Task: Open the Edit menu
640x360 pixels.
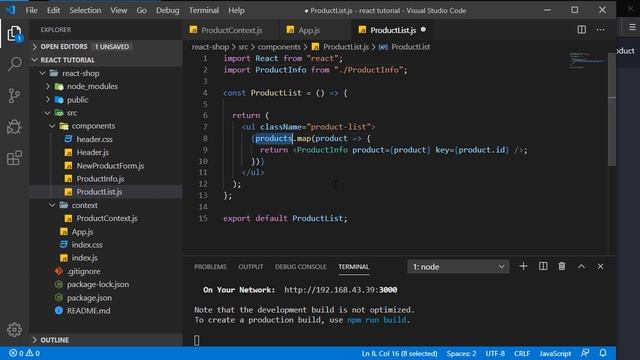Action: pos(53,10)
